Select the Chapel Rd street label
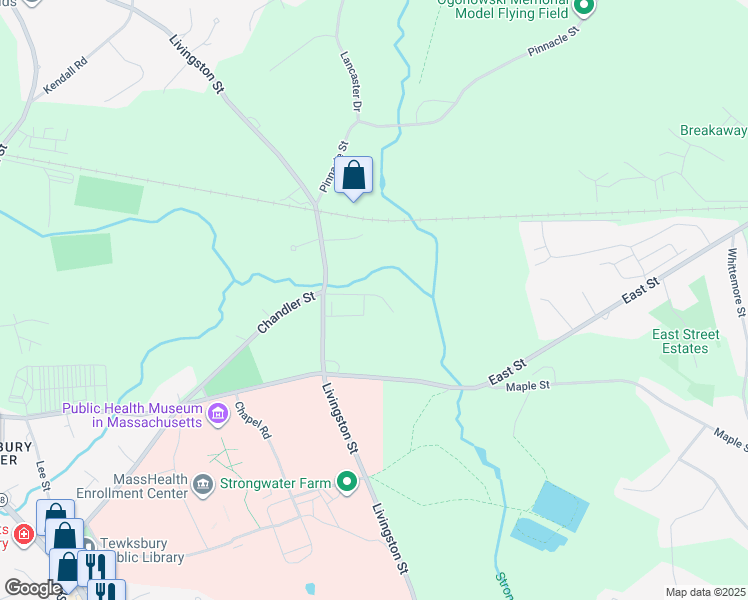Viewport: 748px width, 600px height. point(253,420)
